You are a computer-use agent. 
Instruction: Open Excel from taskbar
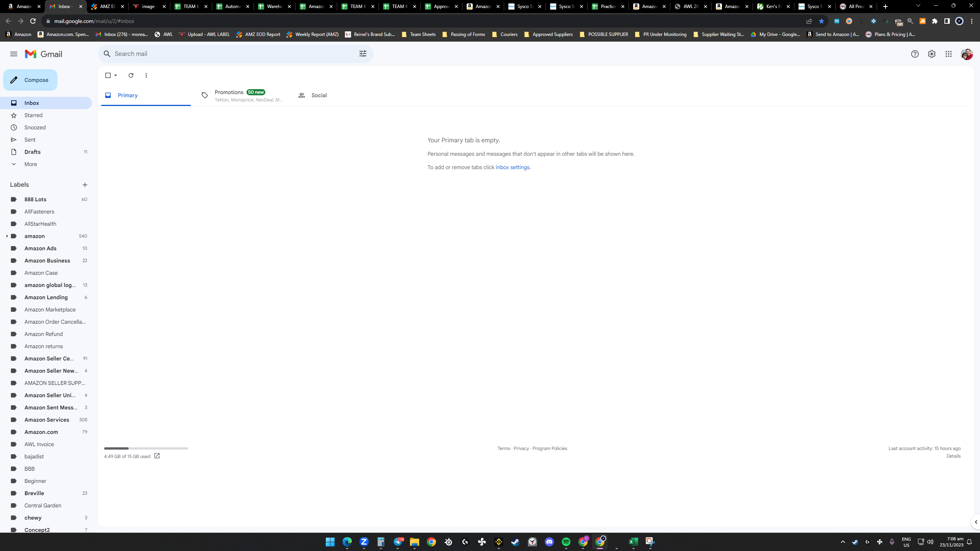pos(634,542)
